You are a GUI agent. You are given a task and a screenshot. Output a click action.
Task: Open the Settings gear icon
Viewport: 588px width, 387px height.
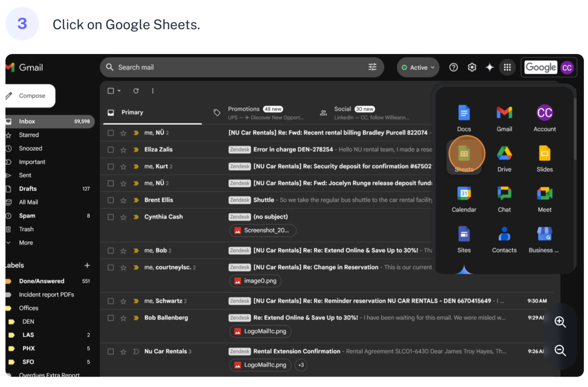[x=472, y=67]
